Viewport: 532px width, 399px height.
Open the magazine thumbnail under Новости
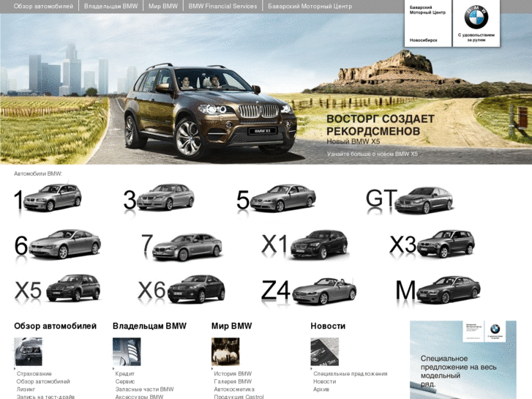(x=324, y=351)
